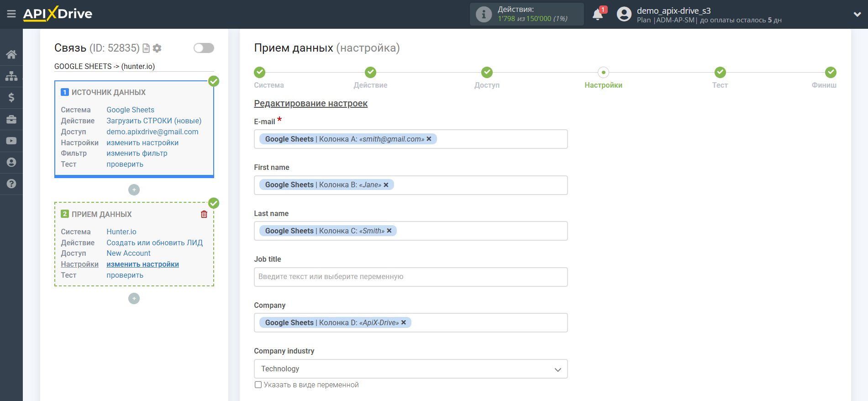Check Указать в виде переменной
This screenshot has height=401, width=868.
(258, 385)
